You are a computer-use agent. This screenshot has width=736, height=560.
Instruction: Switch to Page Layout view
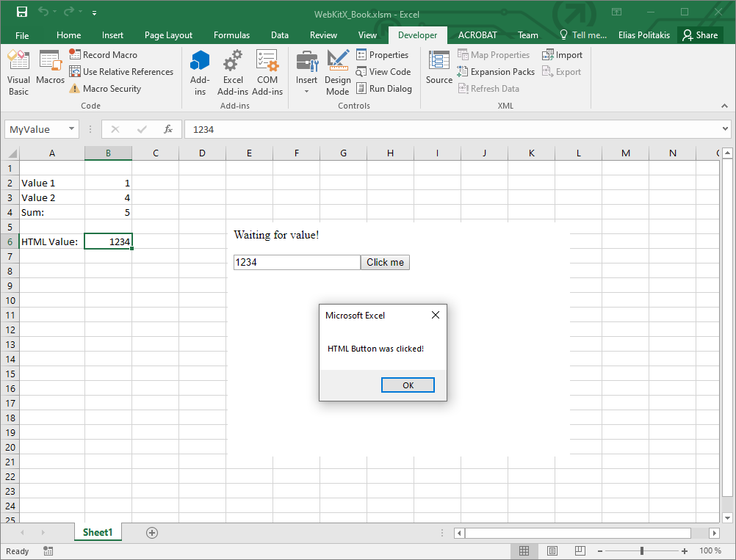tap(552, 550)
